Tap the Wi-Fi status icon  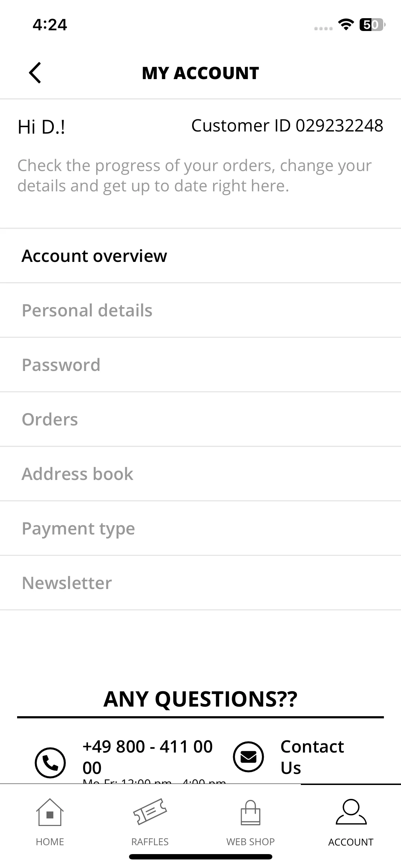click(x=346, y=24)
